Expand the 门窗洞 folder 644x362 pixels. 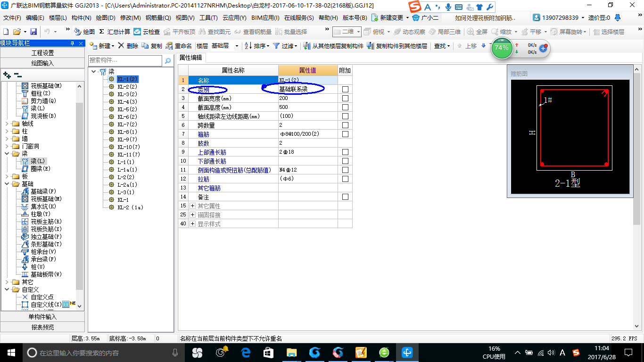point(6,146)
